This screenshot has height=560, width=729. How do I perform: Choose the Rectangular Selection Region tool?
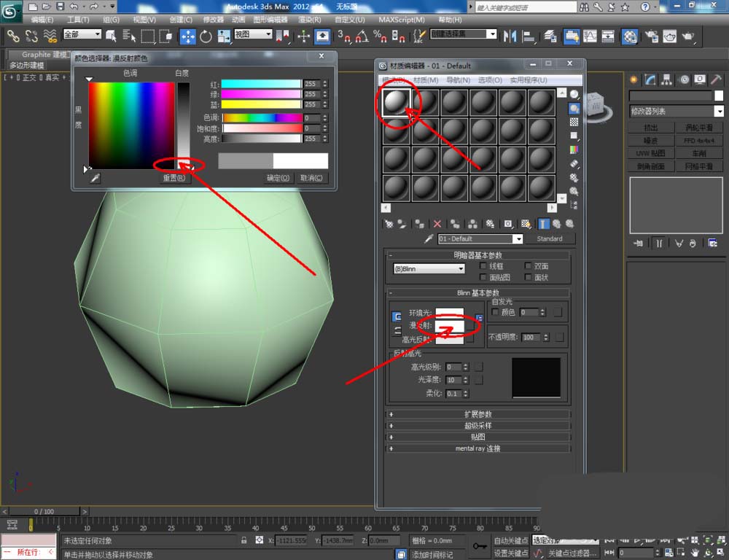[148, 36]
